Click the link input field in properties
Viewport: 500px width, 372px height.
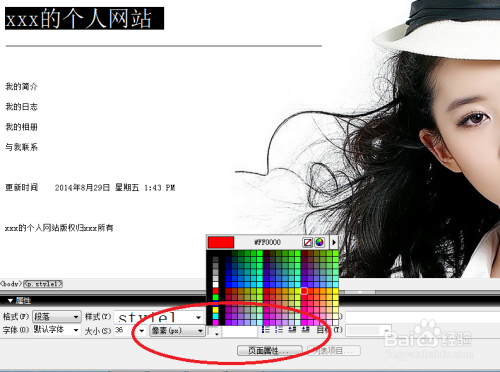coord(422,317)
